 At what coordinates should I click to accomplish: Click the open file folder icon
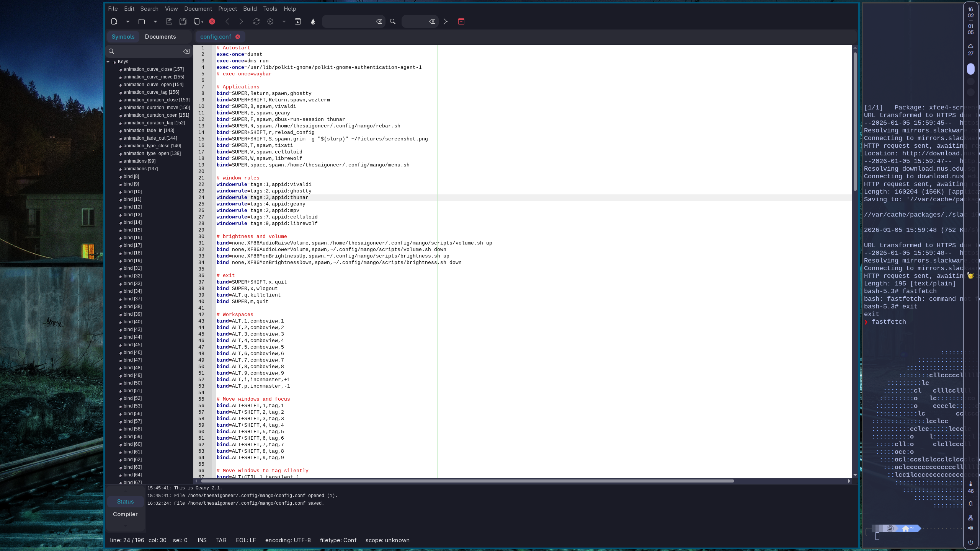click(x=141, y=21)
